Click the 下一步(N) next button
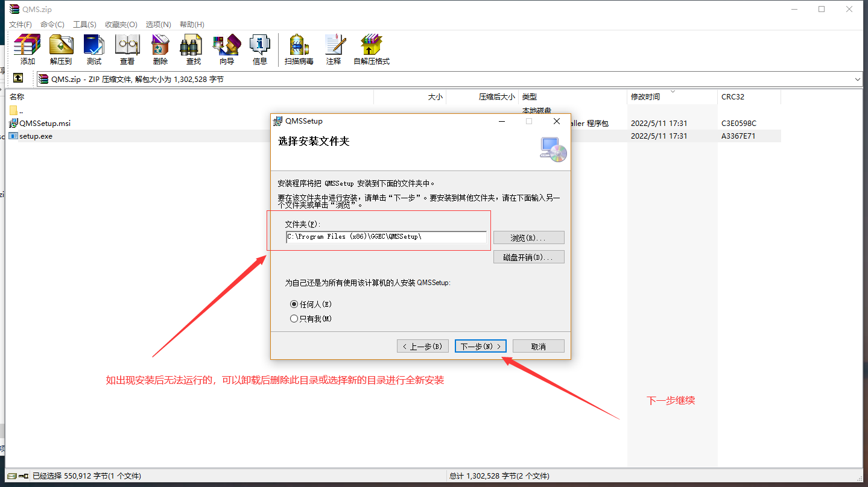Viewport: 868px width, 487px height. click(x=480, y=346)
